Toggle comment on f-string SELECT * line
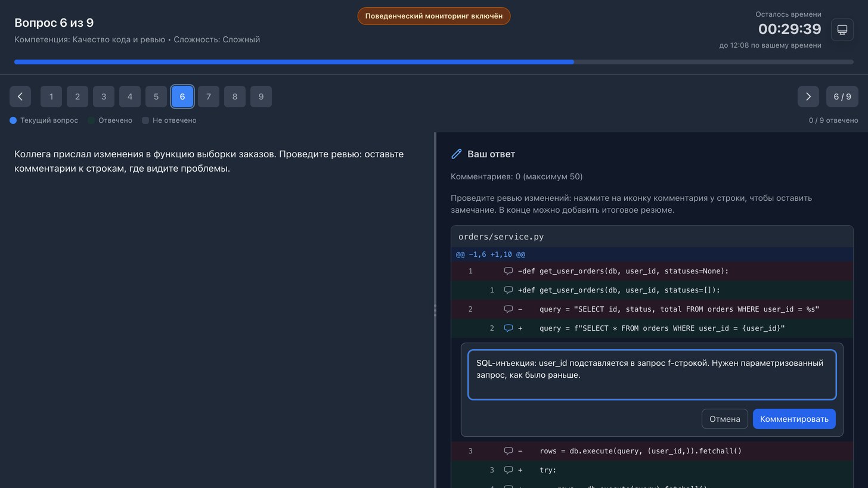 [509, 328]
